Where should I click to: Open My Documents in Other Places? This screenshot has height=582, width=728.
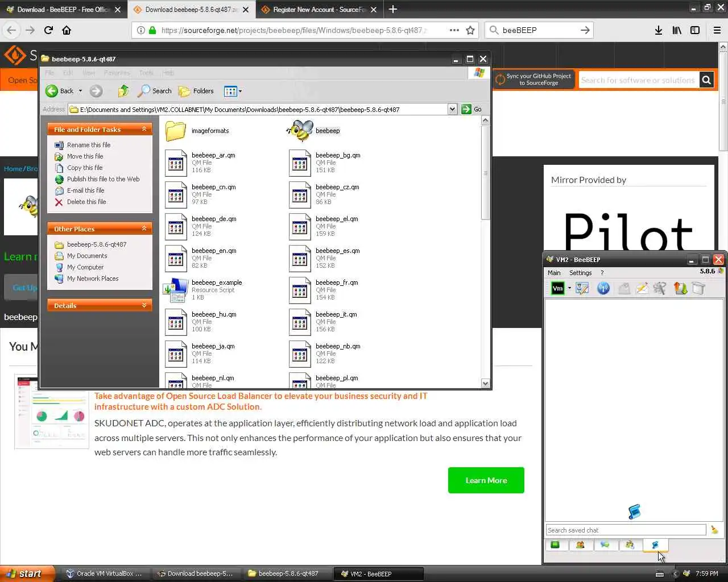pos(87,256)
